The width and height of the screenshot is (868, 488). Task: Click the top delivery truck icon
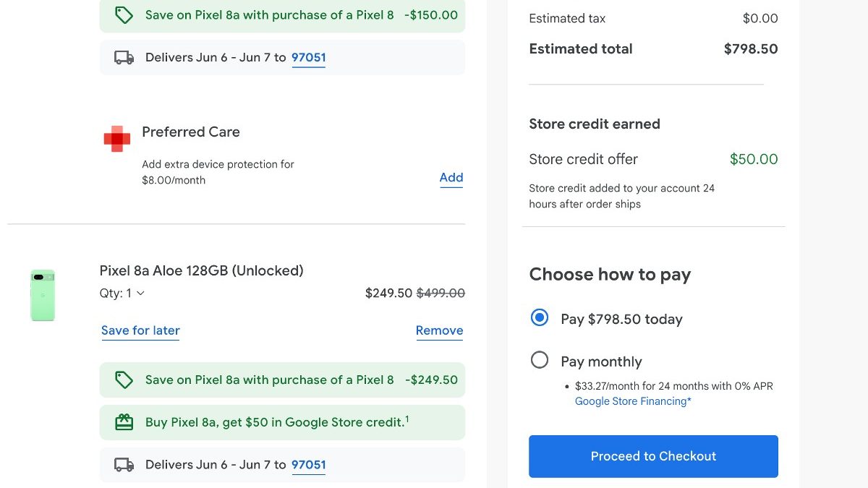(124, 58)
